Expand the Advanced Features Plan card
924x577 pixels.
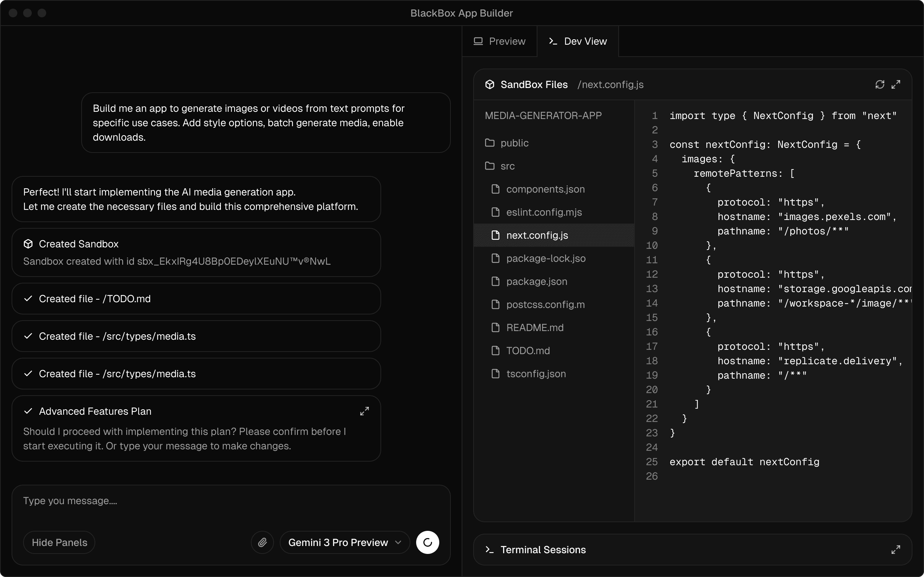364,411
